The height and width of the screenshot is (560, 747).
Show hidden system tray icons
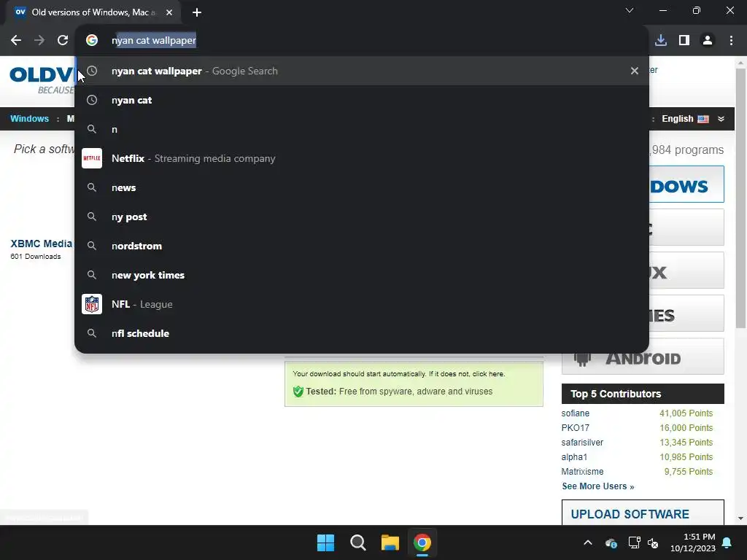coord(588,542)
